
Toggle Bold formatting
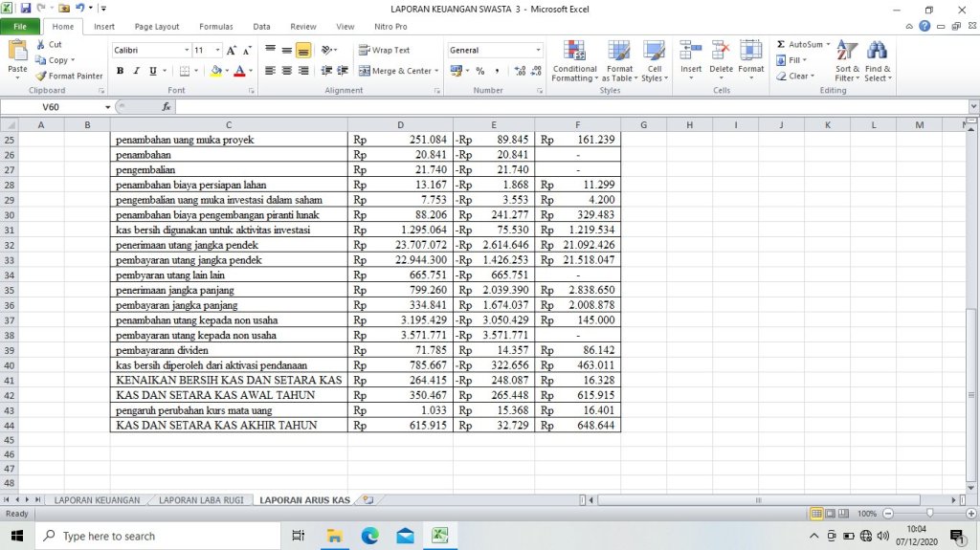coord(121,71)
